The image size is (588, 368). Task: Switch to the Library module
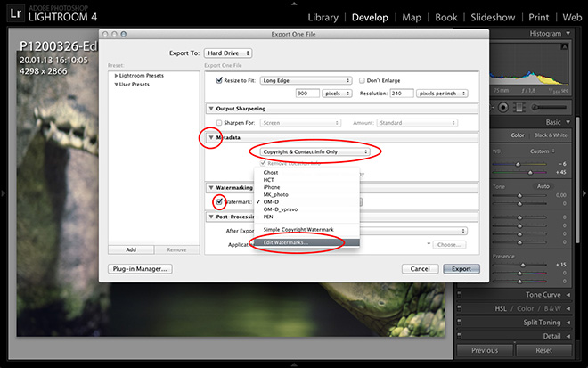tap(323, 17)
